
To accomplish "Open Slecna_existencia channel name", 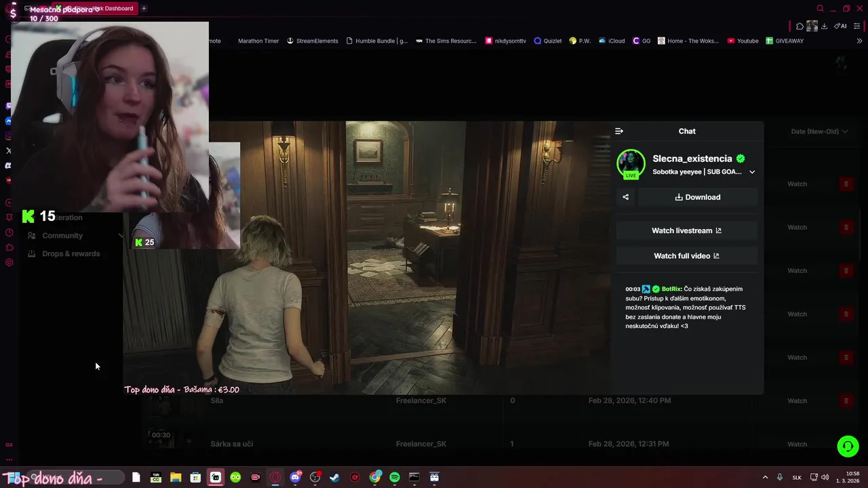I will pos(692,159).
